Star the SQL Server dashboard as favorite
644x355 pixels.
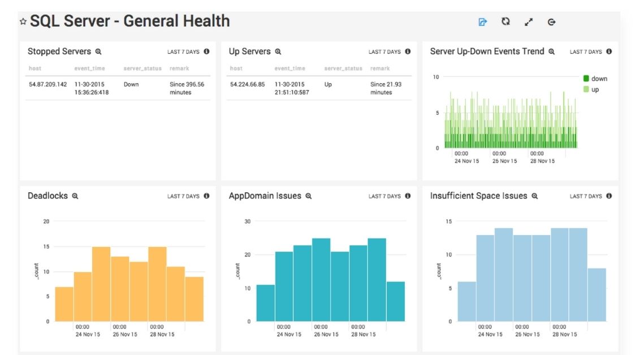coord(23,21)
